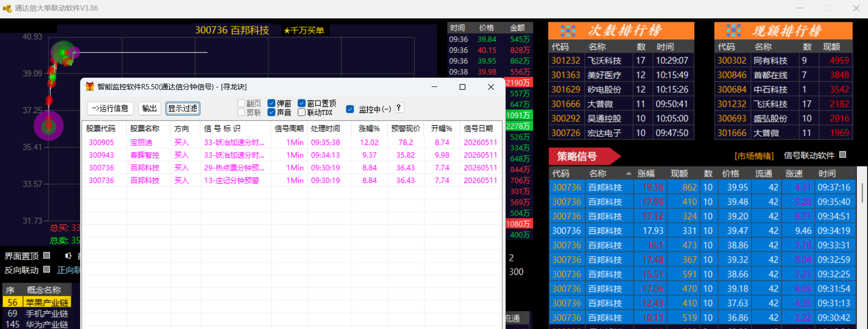The image size is (868, 329).
Task: Sort by 处理时间 column header
Action: (325, 129)
